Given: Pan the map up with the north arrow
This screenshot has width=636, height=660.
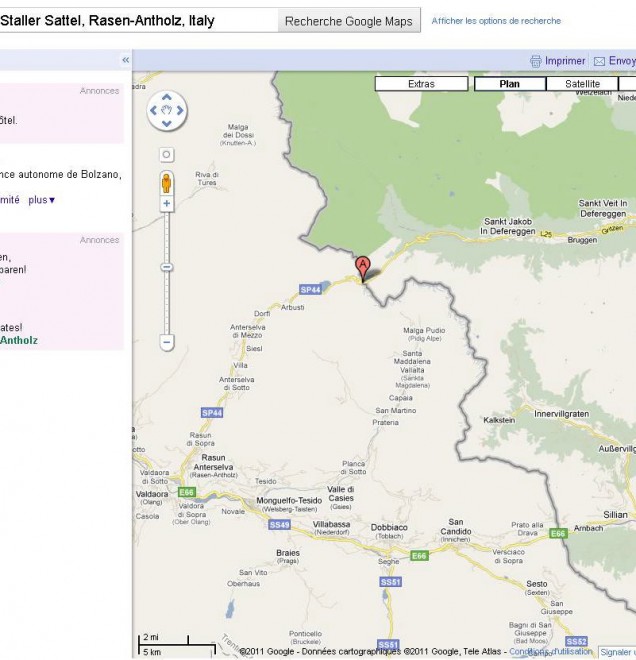Looking at the screenshot, I should tap(167, 98).
